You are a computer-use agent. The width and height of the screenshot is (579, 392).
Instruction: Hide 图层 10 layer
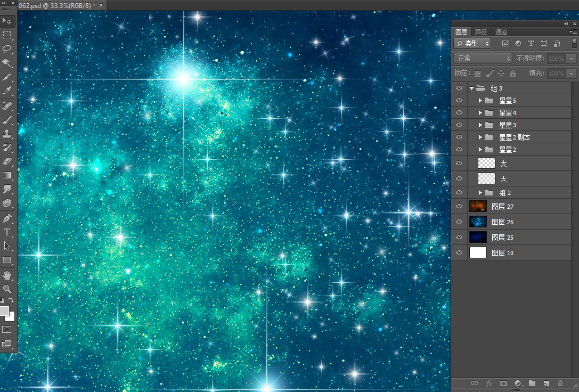459,253
